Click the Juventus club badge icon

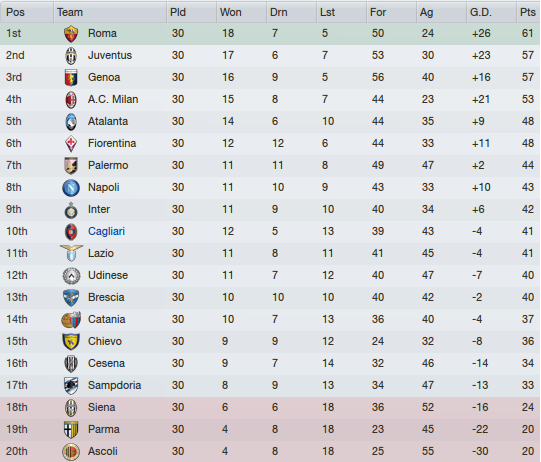pos(71,56)
